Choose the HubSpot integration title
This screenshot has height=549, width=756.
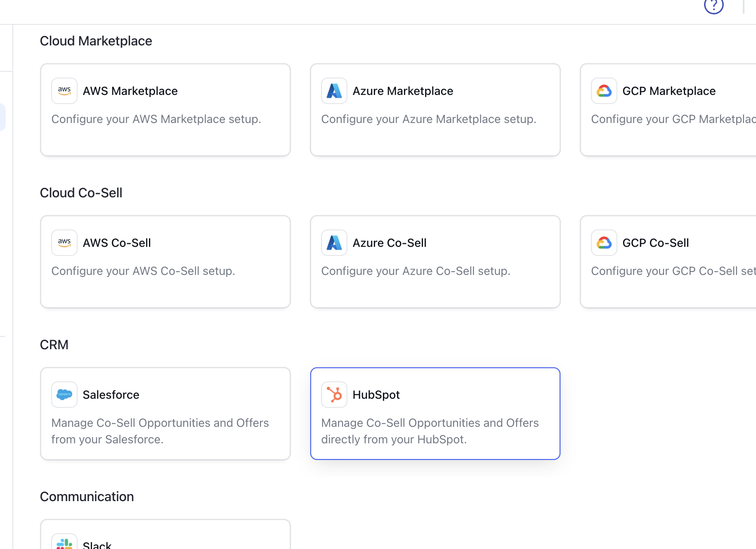coord(376,395)
